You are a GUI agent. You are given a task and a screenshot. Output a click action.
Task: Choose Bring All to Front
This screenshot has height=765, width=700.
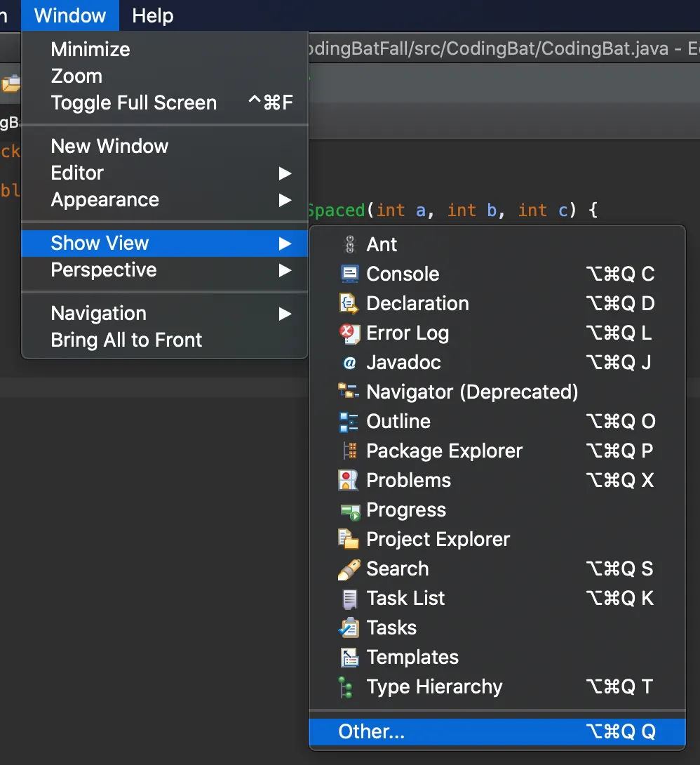click(x=126, y=340)
